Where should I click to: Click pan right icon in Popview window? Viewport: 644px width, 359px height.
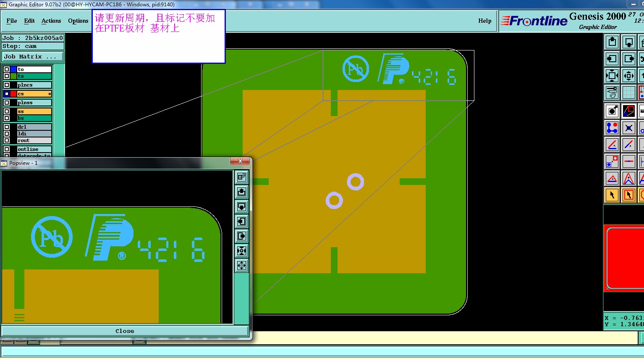tap(241, 236)
